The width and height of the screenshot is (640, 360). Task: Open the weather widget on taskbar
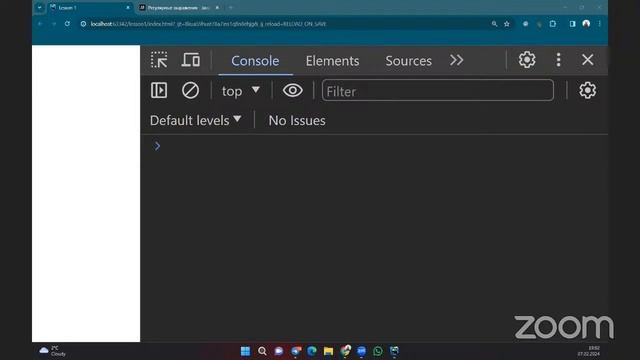pyautogui.click(x=52, y=351)
